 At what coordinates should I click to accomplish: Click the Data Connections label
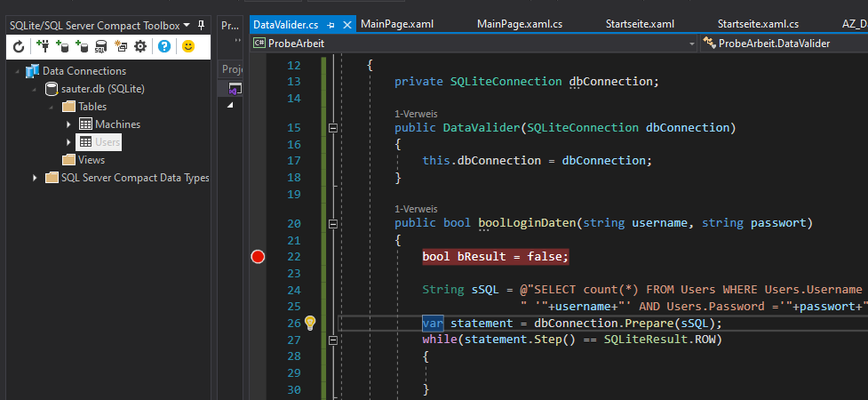tap(84, 71)
